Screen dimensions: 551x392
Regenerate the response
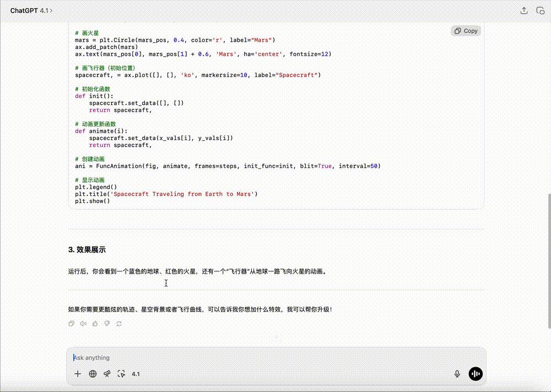119,324
